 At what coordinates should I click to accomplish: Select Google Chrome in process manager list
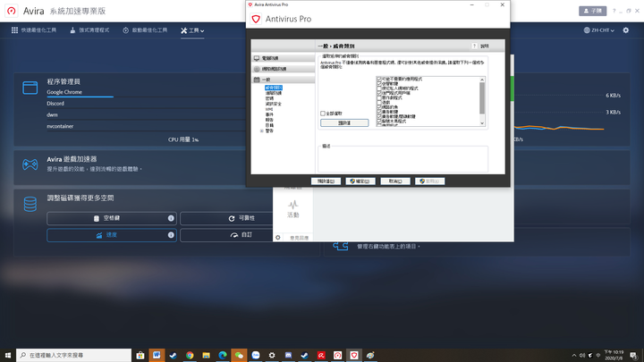point(64,92)
